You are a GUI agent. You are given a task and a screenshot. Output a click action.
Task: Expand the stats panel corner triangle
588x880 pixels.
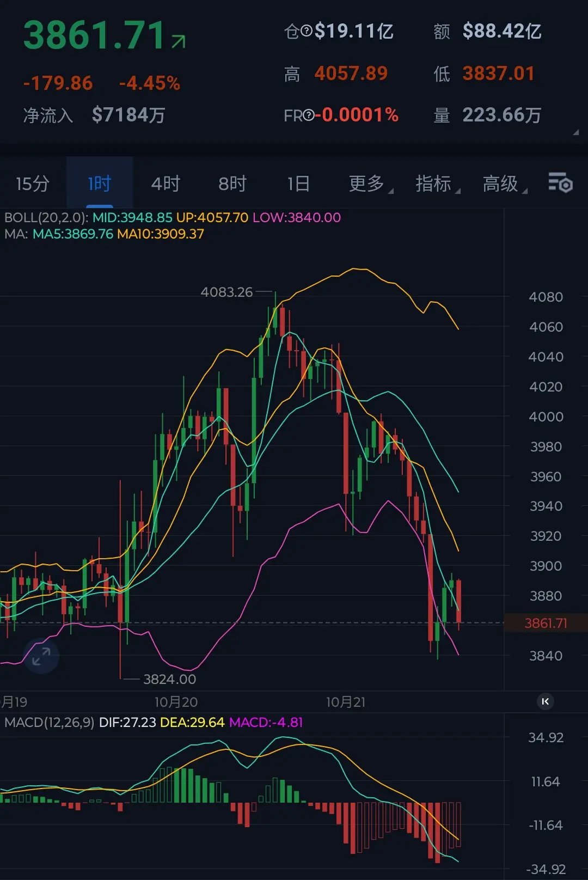tap(575, 132)
